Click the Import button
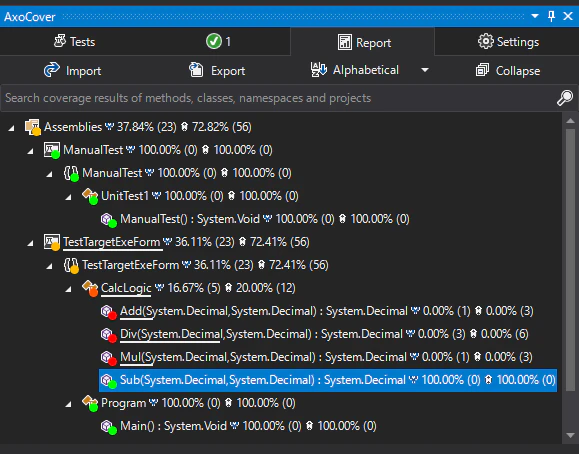 click(x=72, y=70)
